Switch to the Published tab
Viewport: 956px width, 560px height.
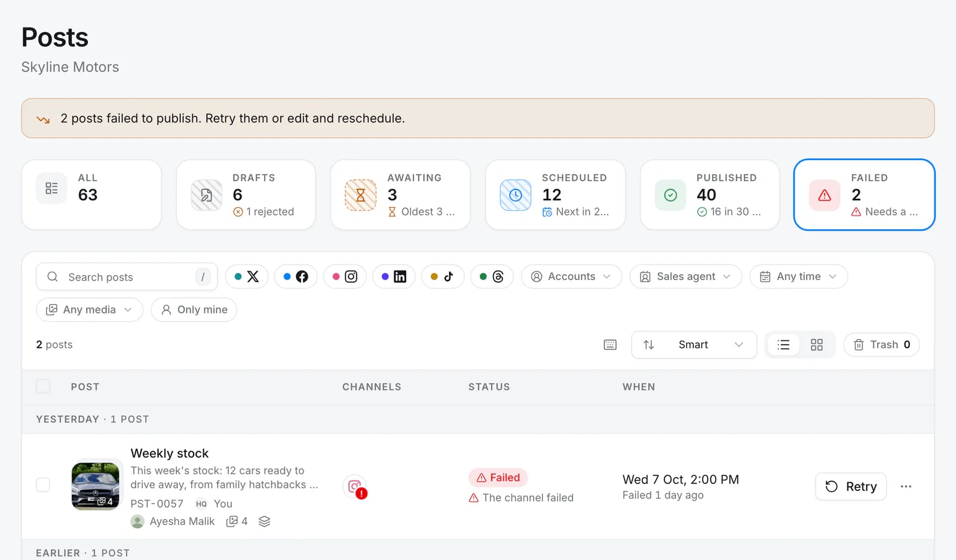click(x=710, y=195)
